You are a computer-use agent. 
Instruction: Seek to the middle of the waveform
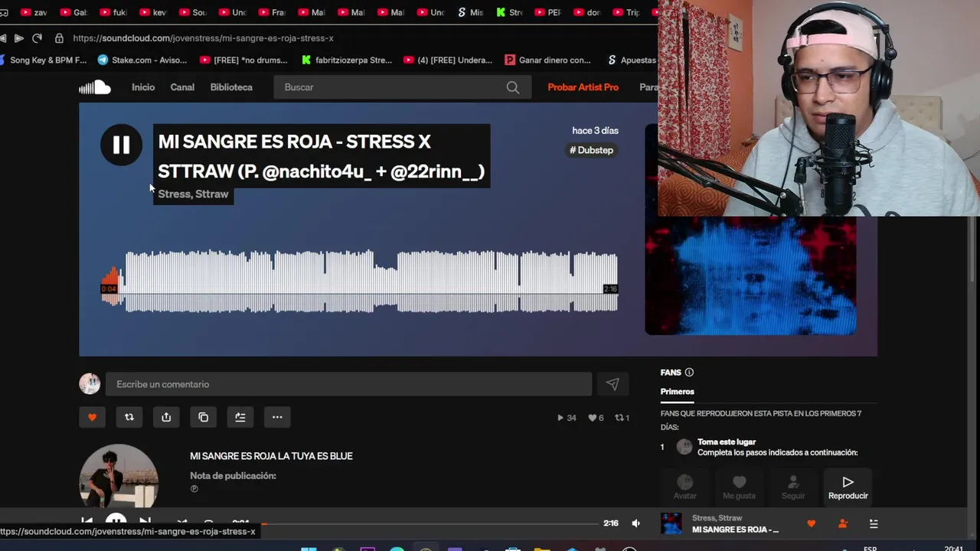(x=360, y=282)
